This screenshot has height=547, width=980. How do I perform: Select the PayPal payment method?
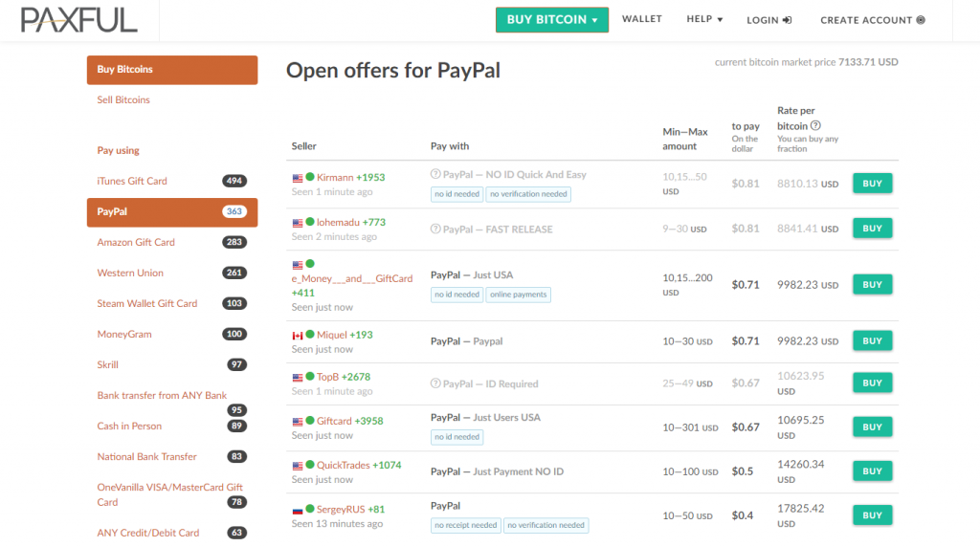tap(172, 211)
